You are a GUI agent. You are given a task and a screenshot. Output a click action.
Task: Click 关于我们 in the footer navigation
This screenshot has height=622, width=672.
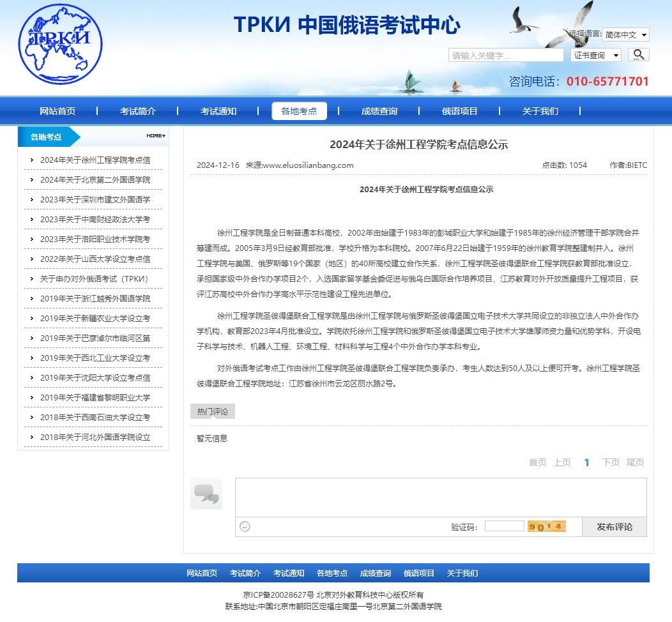click(462, 573)
